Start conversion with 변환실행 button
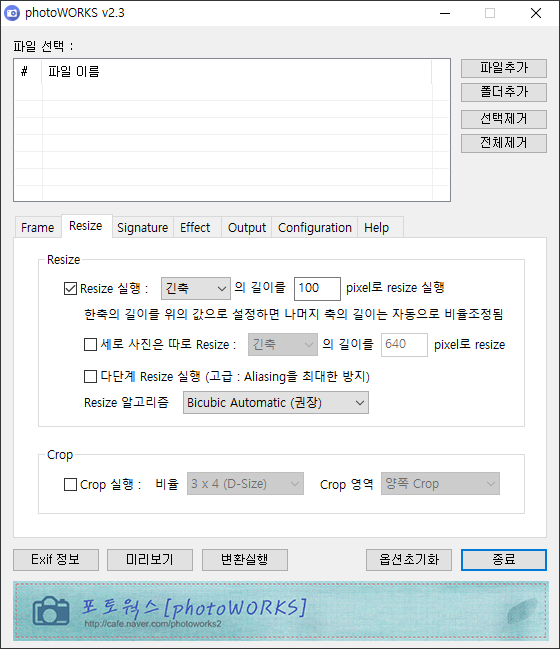 [245, 560]
